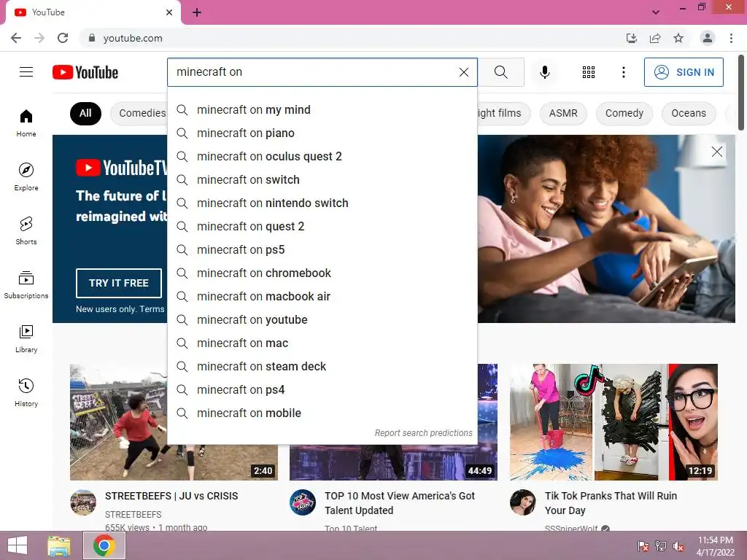The width and height of the screenshot is (747, 560).
Task: Select the ASMR filter chip
Action: [563, 113]
